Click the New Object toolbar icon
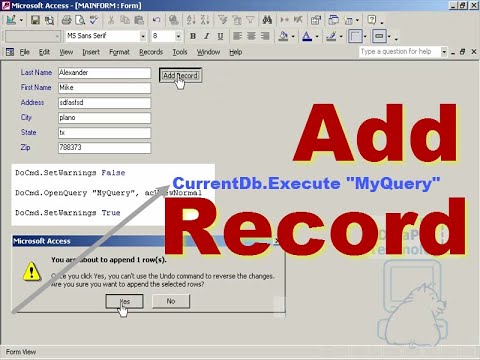The width and height of the screenshot is (480, 360). click(x=348, y=20)
